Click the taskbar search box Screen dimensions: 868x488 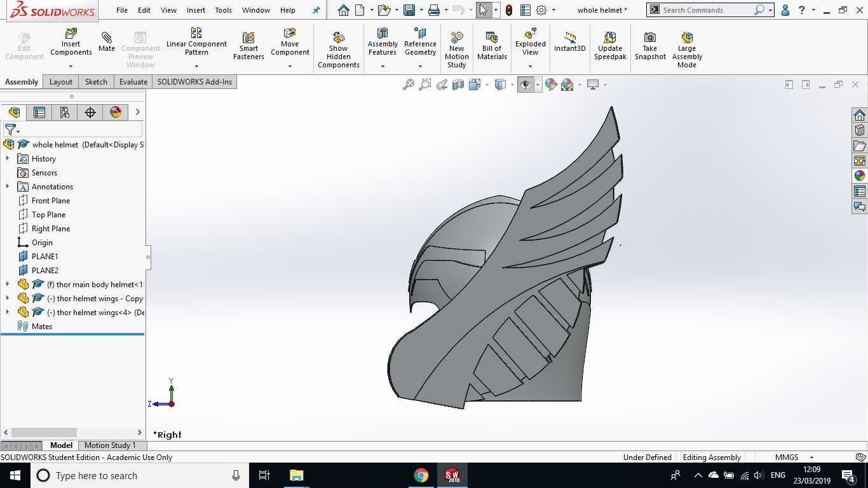click(140, 475)
